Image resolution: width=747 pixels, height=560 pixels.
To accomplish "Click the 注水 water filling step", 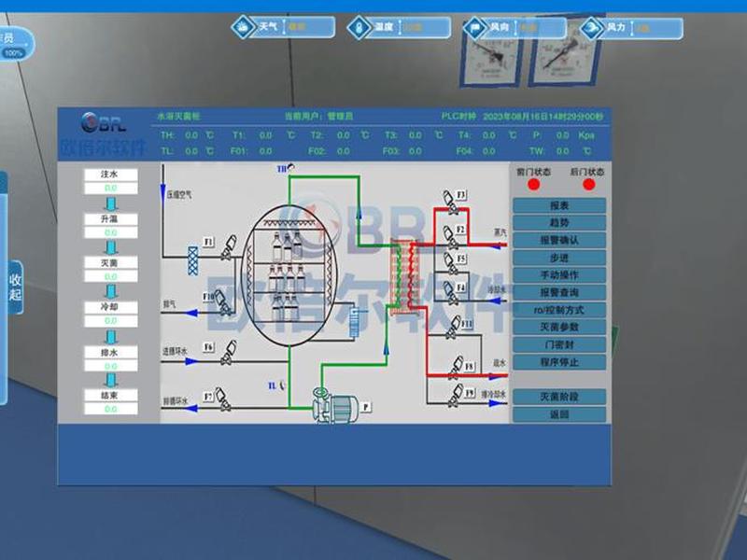I will click(110, 175).
